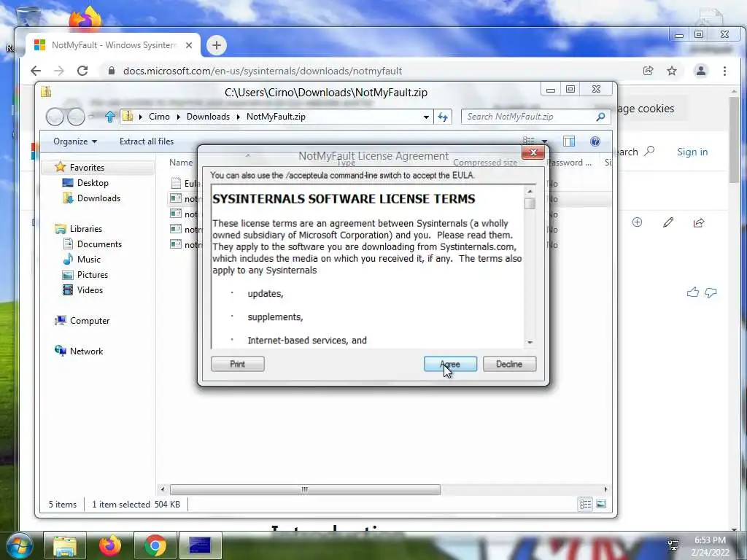Open Windows Explorer from taskbar
Screen dimensions: 747x560
pos(65,545)
